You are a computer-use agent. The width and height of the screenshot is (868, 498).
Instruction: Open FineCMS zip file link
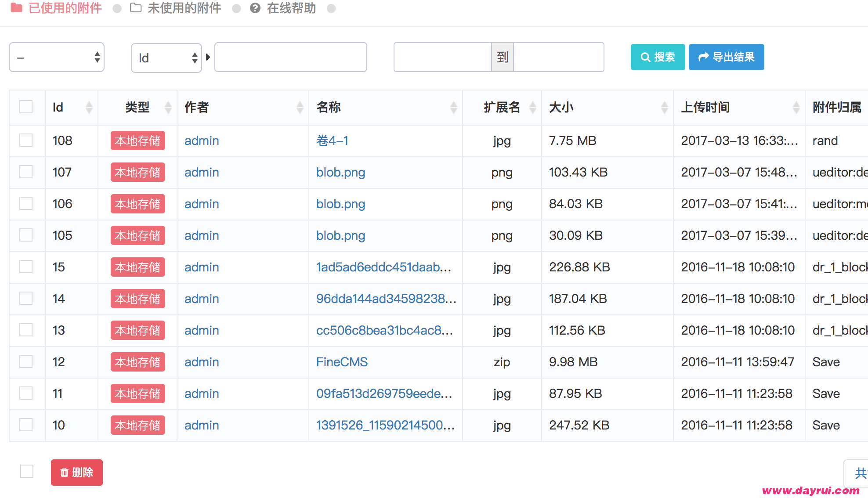pyautogui.click(x=342, y=362)
